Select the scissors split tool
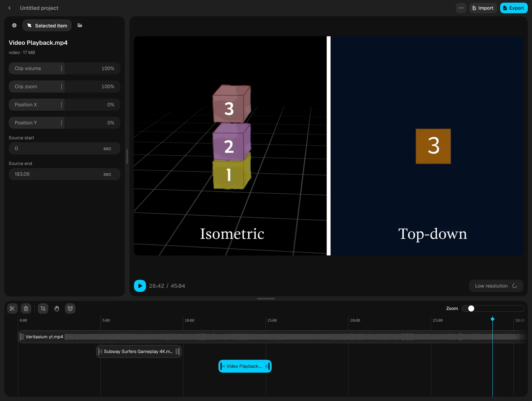This screenshot has width=532, height=401. 12,308
